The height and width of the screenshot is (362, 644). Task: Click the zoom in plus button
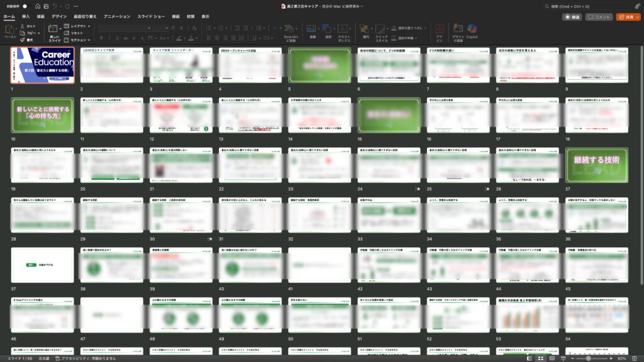[611, 358]
